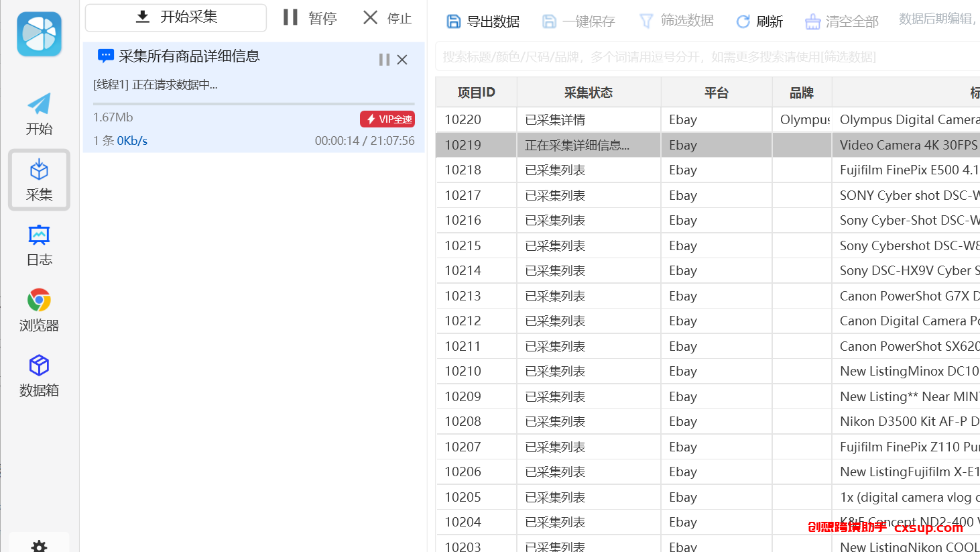The width and height of the screenshot is (980, 552).
Task: Select row with ID 10206
Action: tap(463, 472)
